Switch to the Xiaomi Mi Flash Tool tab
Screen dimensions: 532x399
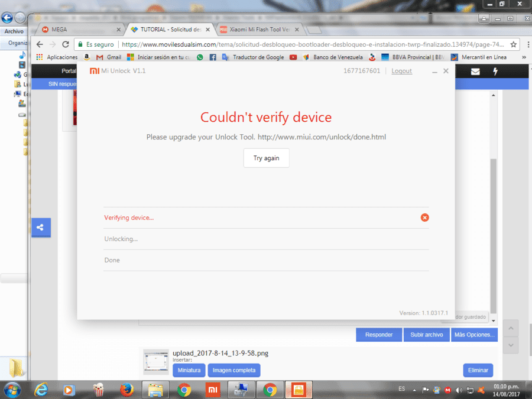(259, 30)
